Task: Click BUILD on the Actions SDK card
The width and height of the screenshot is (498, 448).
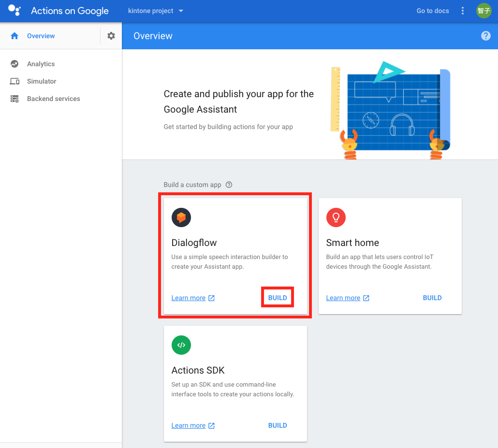Action: click(x=278, y=425)
